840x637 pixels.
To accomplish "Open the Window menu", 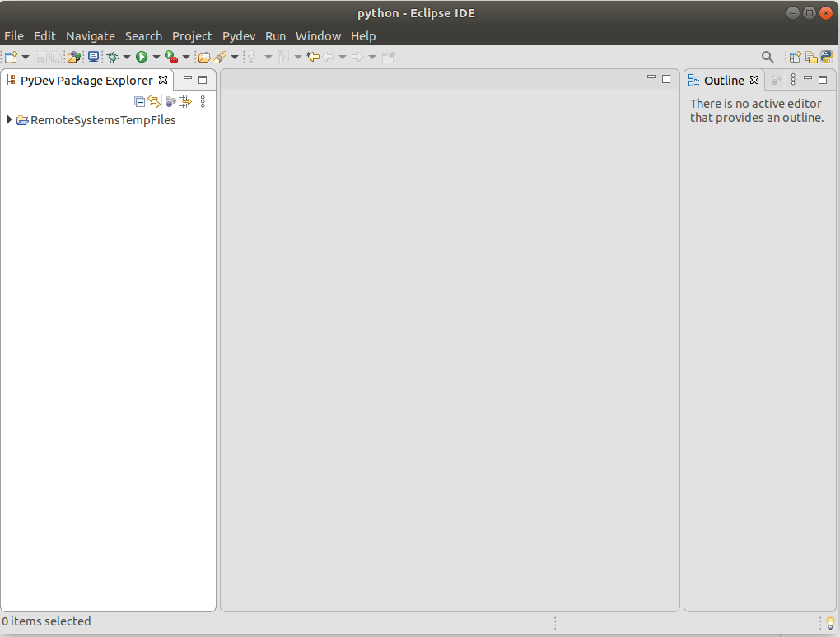I will 318,36.
